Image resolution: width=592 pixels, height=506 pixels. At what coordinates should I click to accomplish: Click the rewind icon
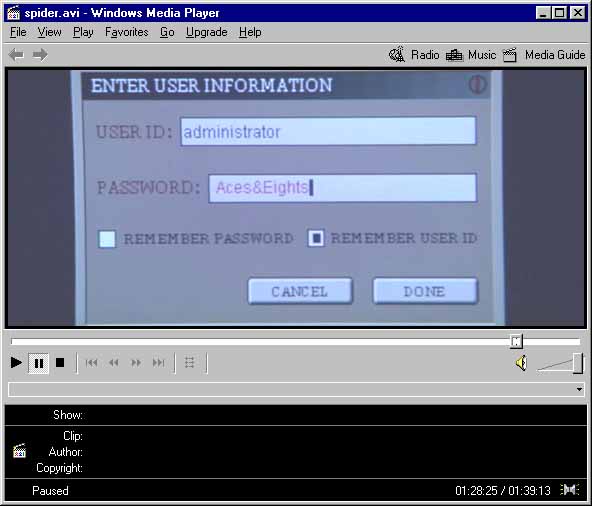[114, 363]
